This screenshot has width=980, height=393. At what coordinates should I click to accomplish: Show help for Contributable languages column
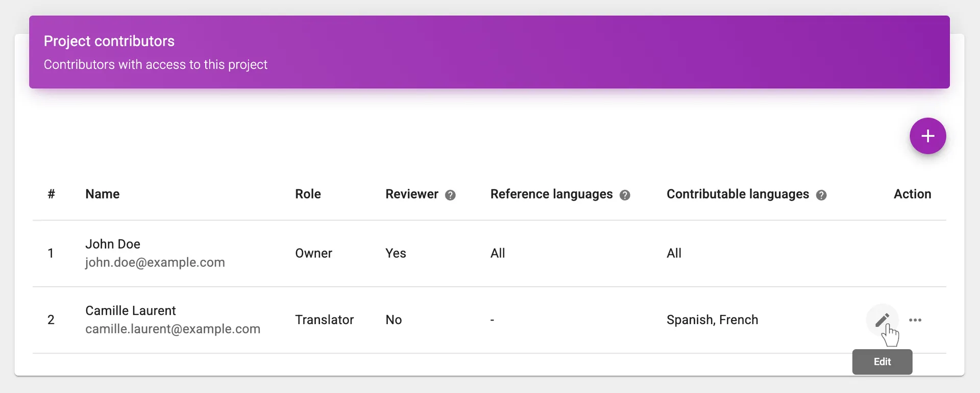pyautogui.click(x=821, y=195)
